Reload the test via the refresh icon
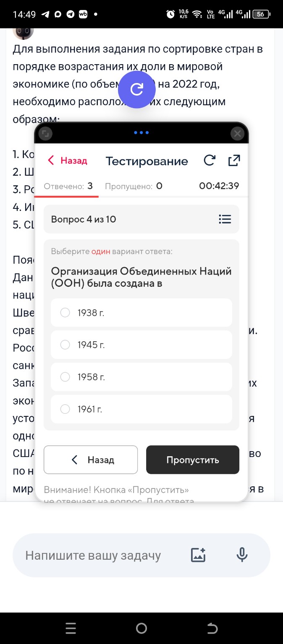The height and width of the screenshot is (644, 283). pos(210,160)
